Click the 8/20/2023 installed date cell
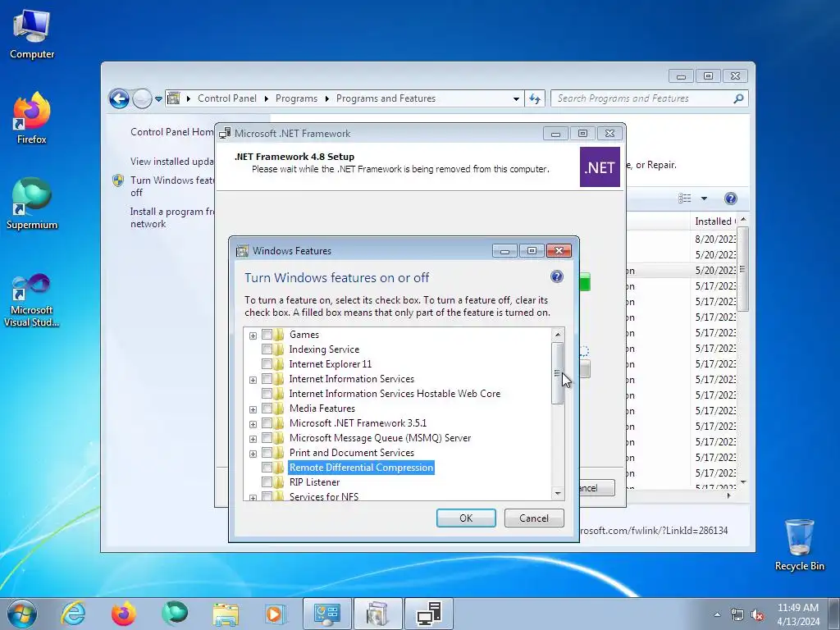Screen dimensions: 840x630 pos(715,239)
